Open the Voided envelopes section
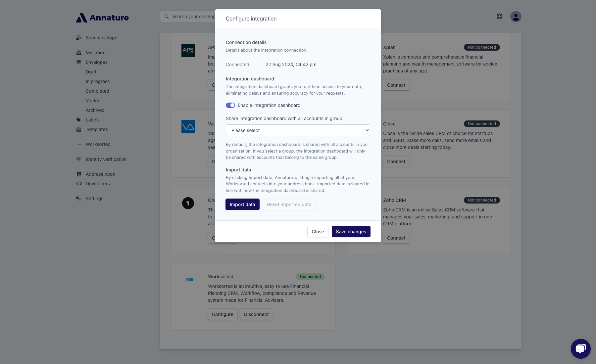The width and height of the screenshot is (596, 364). [93, 100]
